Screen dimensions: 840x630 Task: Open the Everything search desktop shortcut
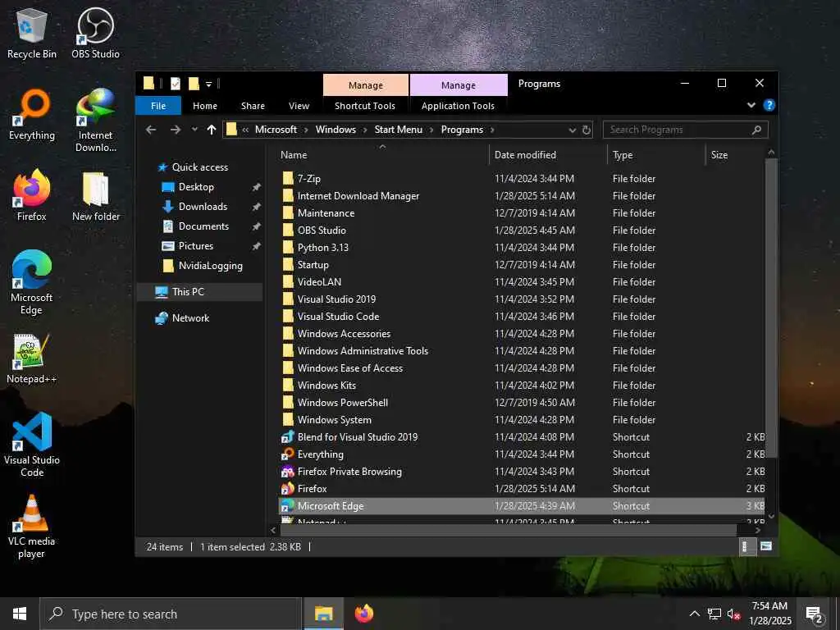[x=32, y=115]
